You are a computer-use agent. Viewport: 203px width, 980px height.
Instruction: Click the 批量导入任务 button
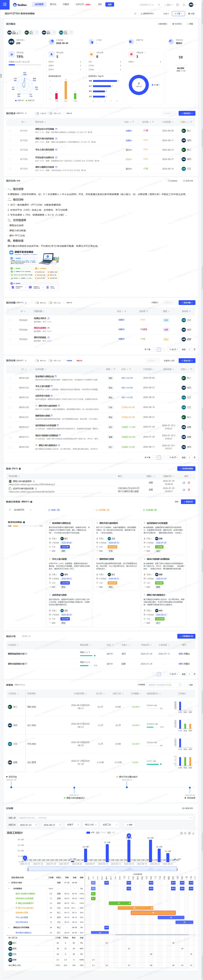[169, 361]
